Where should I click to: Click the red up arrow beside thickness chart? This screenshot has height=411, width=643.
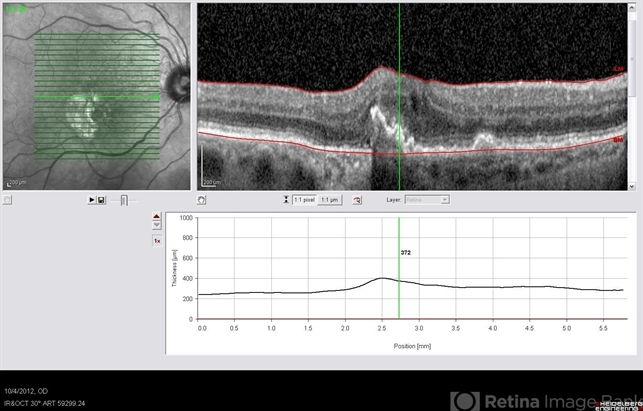(x=156, y=216)
